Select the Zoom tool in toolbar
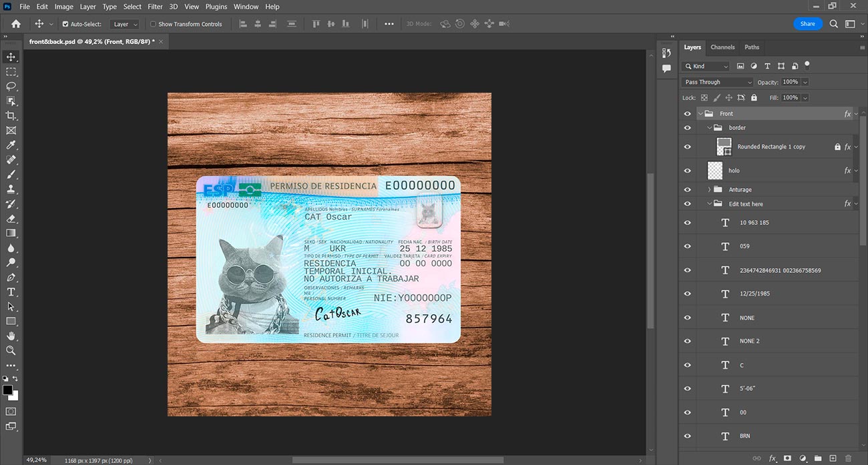Screen dimensions: 868x465 pyautogui.click(x=11, y=350)
